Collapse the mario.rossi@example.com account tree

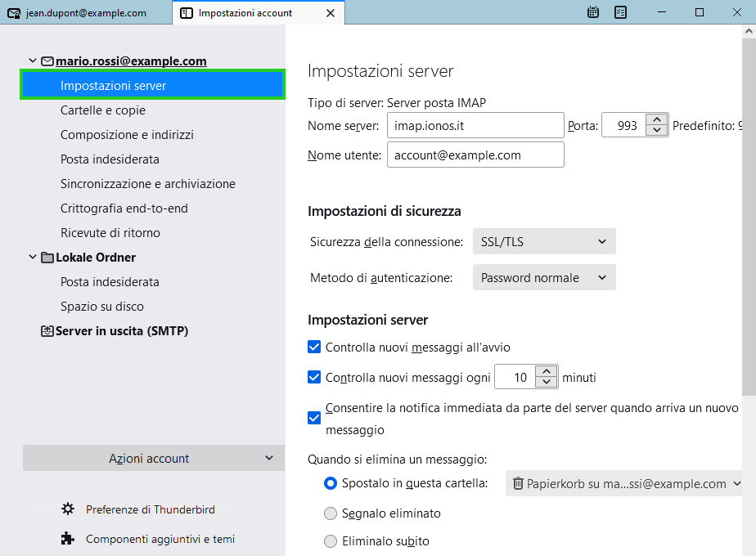[x=33, y=61]
